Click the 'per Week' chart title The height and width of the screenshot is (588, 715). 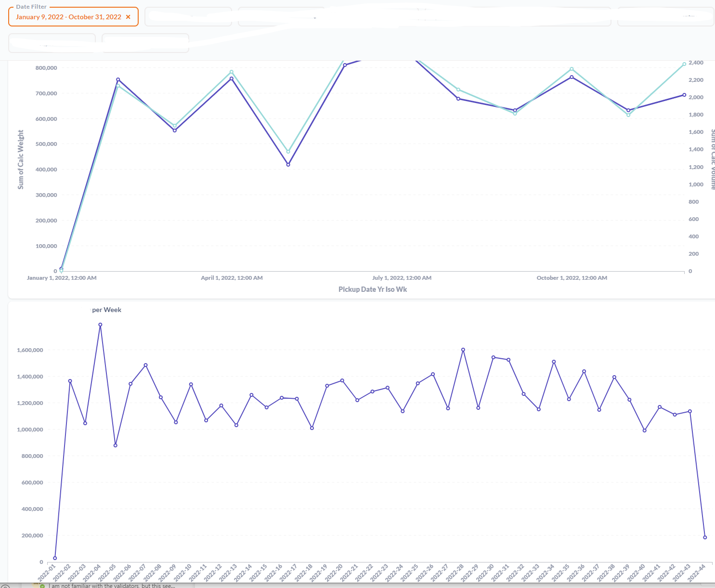(106, 310)
